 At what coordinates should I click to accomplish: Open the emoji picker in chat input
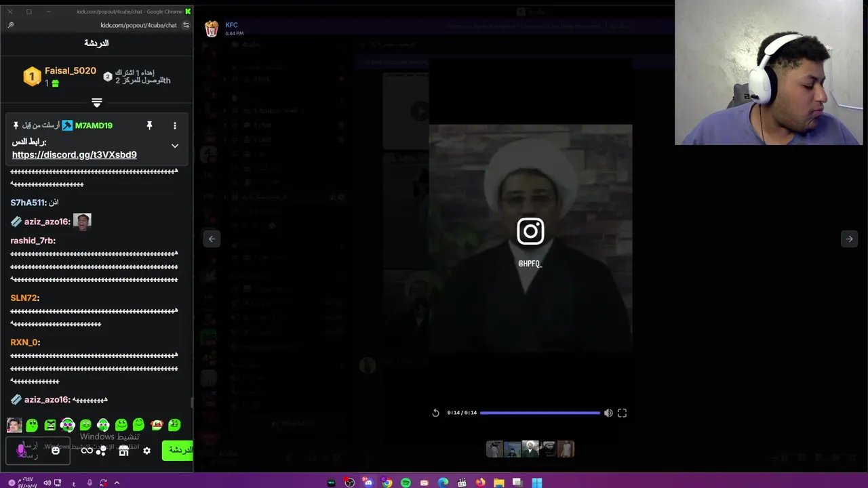[56, 451]
